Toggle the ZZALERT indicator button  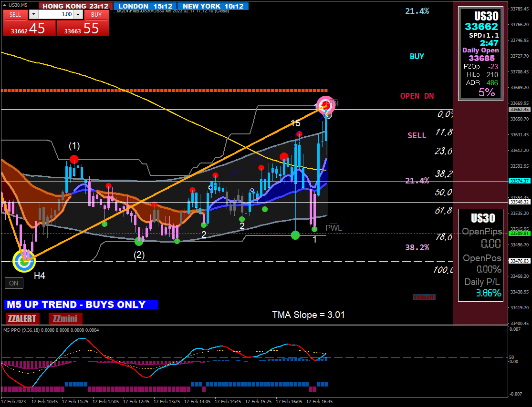(23, 318)
